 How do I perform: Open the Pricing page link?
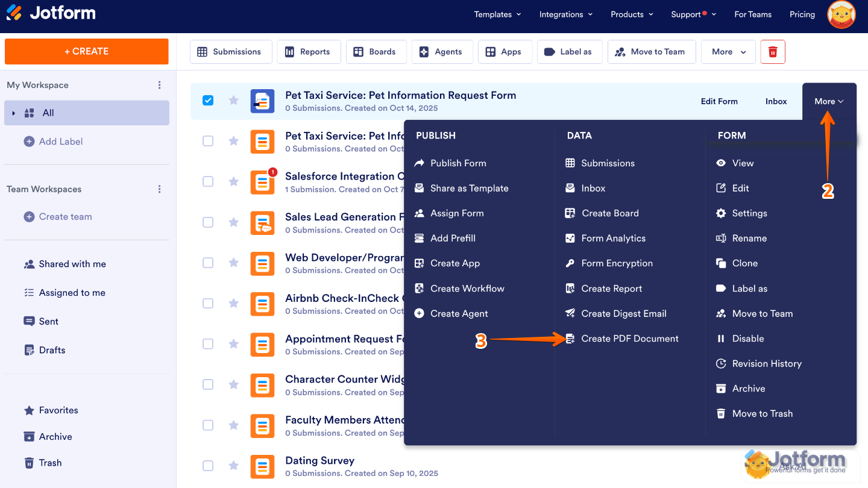(x=802, y=14)
